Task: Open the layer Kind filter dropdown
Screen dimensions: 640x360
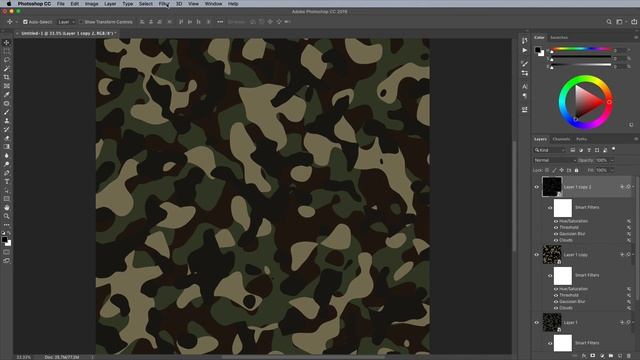Action: click(550, 150)
